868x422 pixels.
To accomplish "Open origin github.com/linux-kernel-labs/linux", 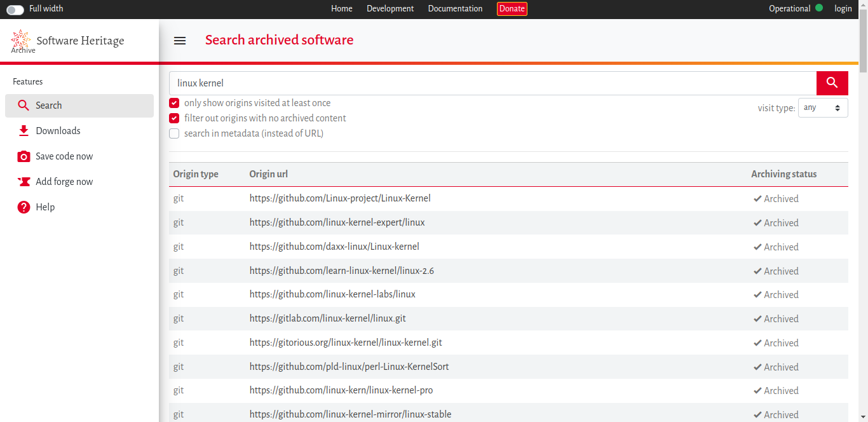I will (332, 294).
